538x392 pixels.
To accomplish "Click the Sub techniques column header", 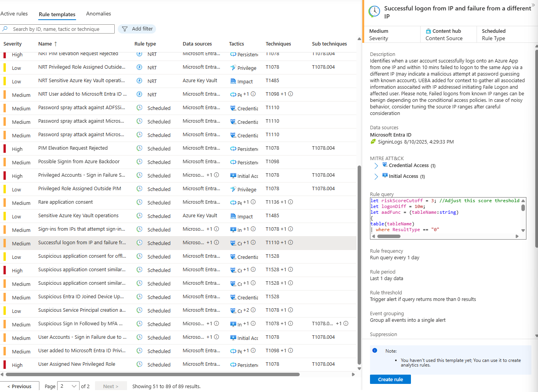I will (x=329, y=44).
